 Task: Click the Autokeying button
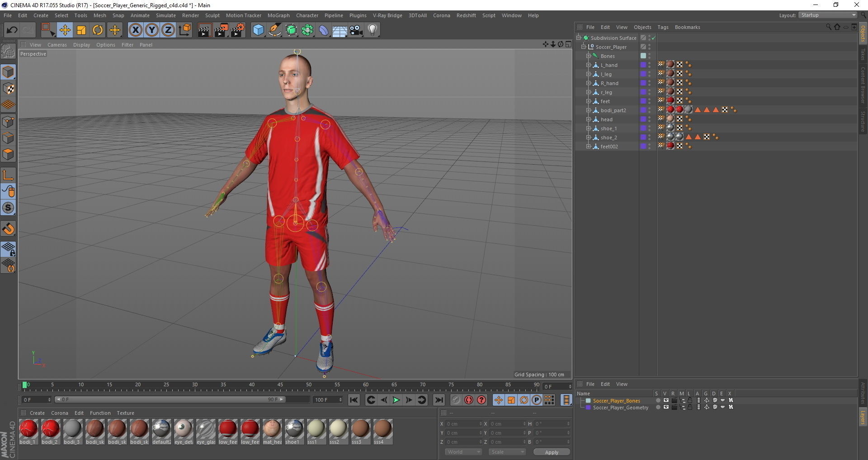click(x=469, y=400)
